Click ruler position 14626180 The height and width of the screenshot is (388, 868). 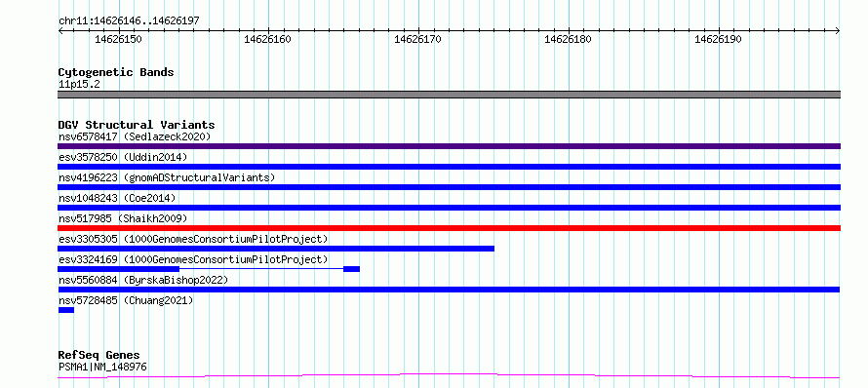click(x=568, y=39)
